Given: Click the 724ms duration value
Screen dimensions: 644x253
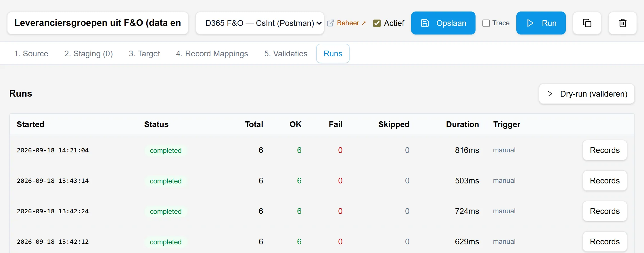Looking at the screenshot, I should (x=467, y=211).
